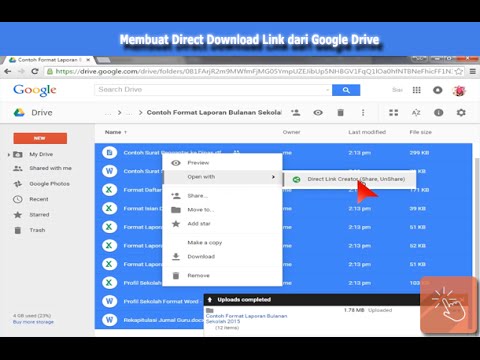Reload the page with refresh icon
The image size is (480, 360).
(35, 71)
